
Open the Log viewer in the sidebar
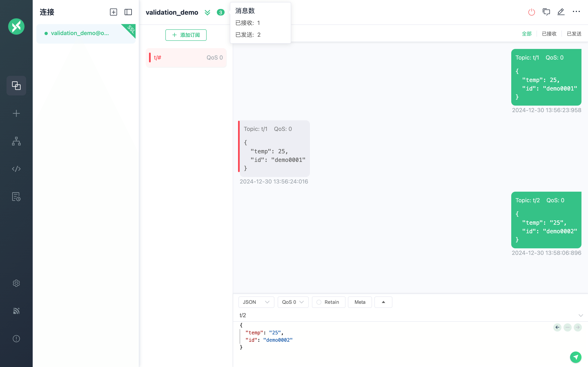[x=16, y=196]
